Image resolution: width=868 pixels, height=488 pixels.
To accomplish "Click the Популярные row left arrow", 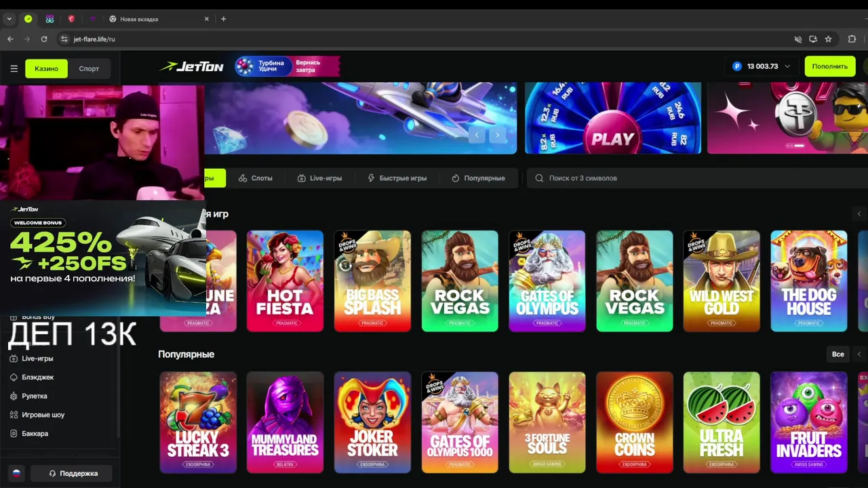I will pyautogui.click(x=859, y=354).
